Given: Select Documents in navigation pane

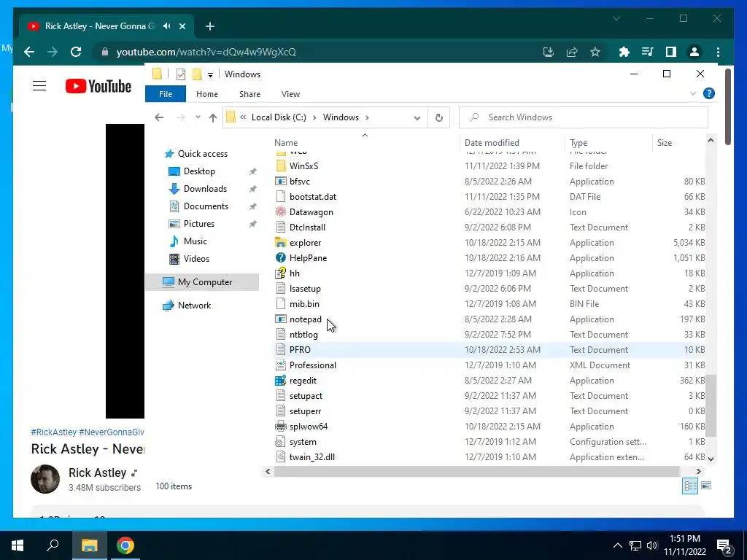Looking at the screenshot, I should click(x=206, y=206).
